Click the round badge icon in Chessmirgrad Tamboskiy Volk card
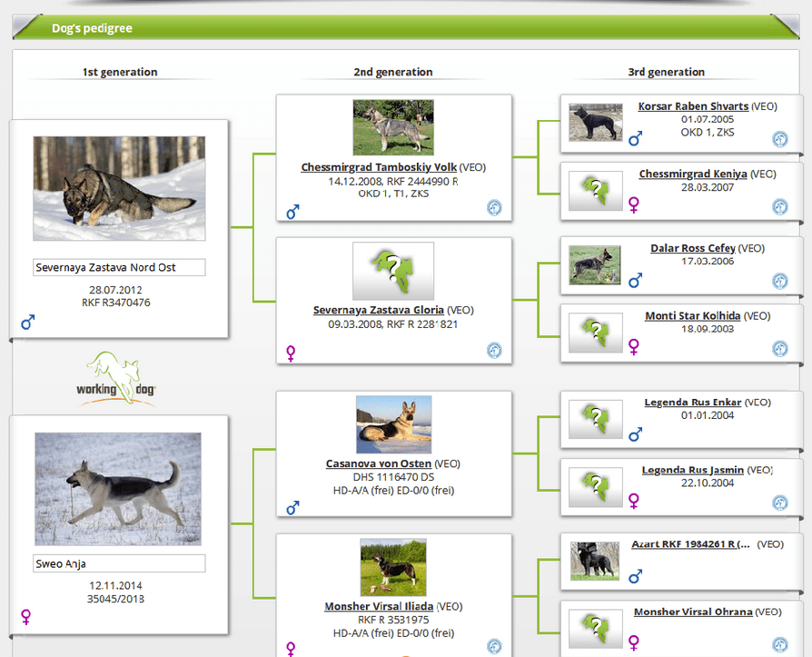This screenshot has width=812, height=657. tap(493, 208)
